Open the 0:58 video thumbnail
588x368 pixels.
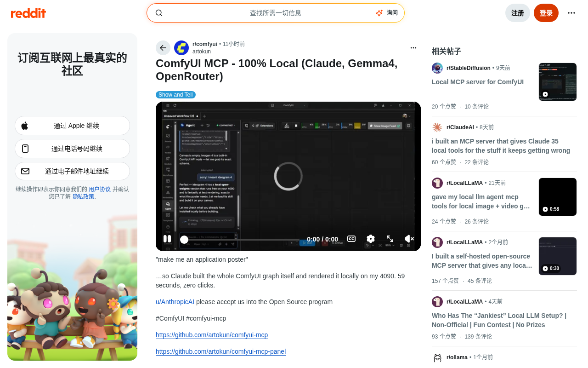click(558, 197)
